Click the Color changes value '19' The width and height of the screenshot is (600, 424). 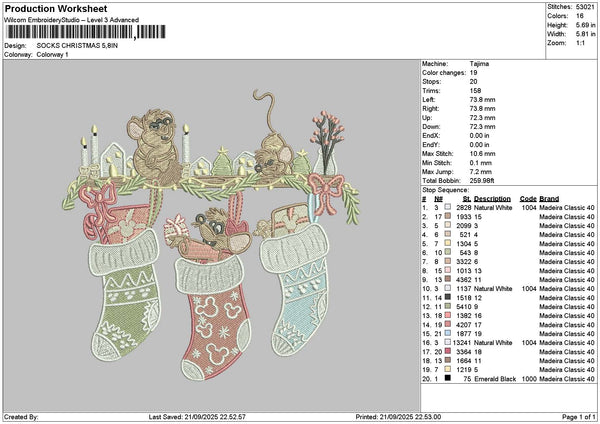pos(473,73)
